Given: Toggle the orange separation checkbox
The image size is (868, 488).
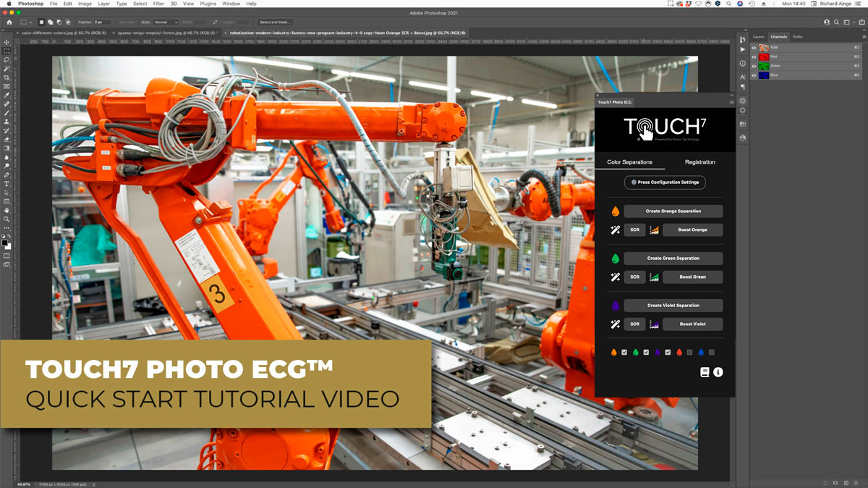Looking at the screenshot, I should [x=624, y=353].
